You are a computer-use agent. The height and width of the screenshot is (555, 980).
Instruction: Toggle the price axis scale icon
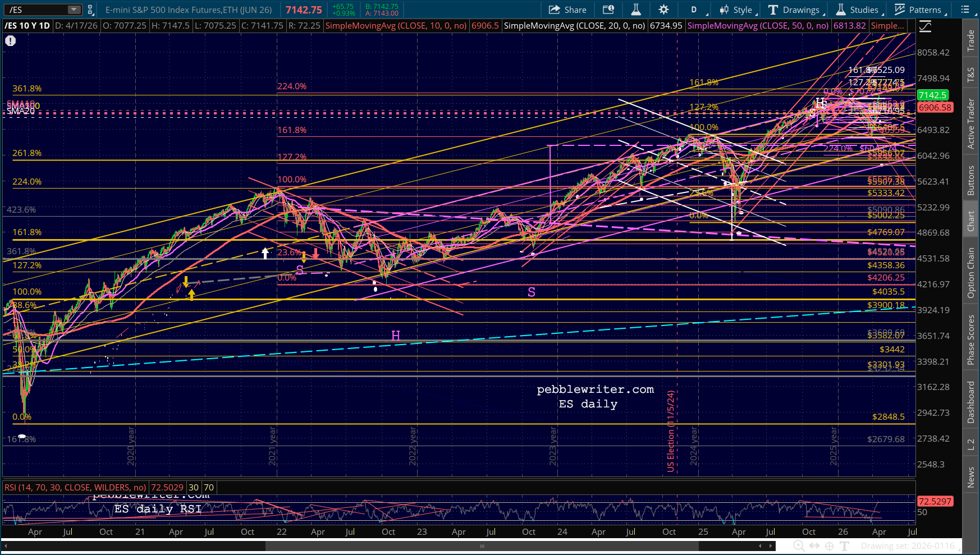coord(926,26)
